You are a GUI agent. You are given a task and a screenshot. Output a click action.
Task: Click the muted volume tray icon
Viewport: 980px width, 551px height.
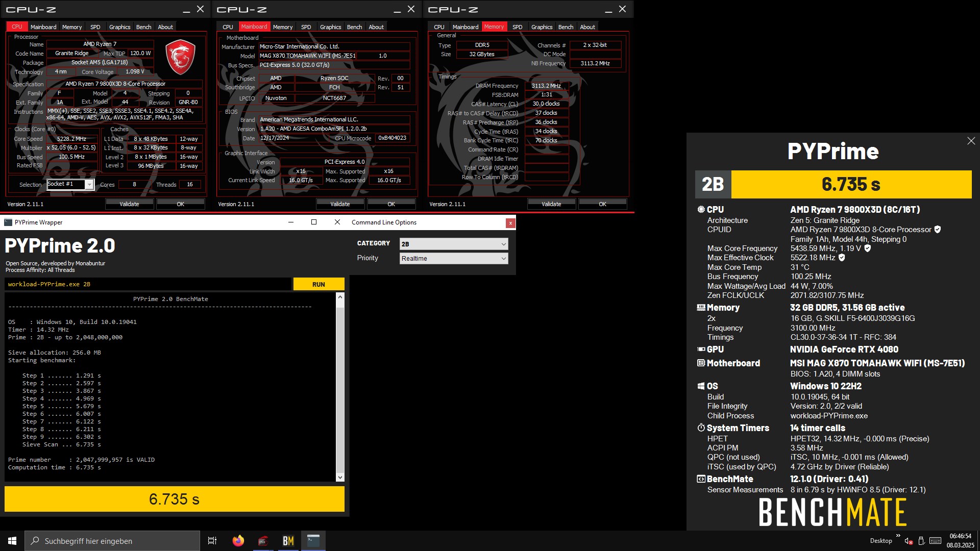(x=909, y=541)
